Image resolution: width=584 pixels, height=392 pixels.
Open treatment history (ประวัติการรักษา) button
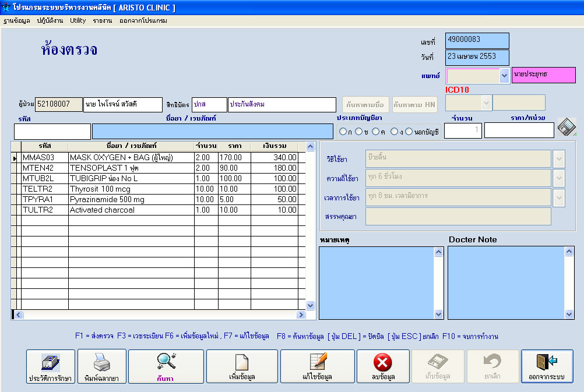tap(50, 366)
